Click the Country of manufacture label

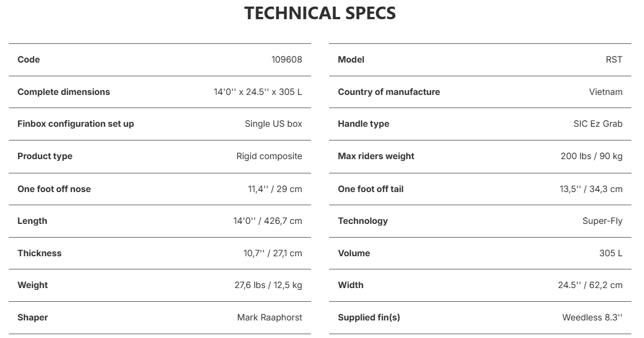389,92
